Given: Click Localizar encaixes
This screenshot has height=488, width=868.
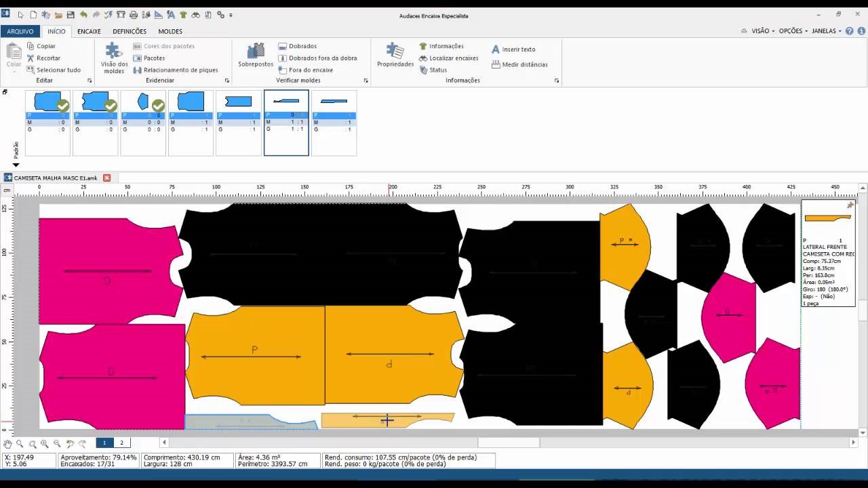Looking at the screenshot, I should tap(449, 58).
